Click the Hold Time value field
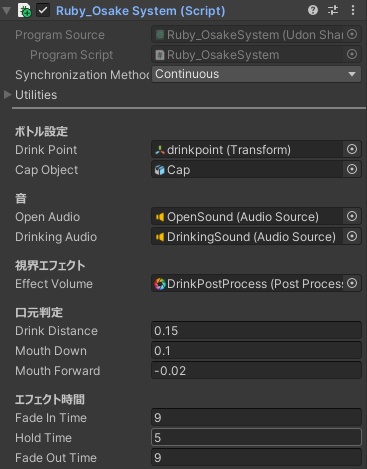Image resolution: width=367 pixels, height=469 pixels. point(256,438)
